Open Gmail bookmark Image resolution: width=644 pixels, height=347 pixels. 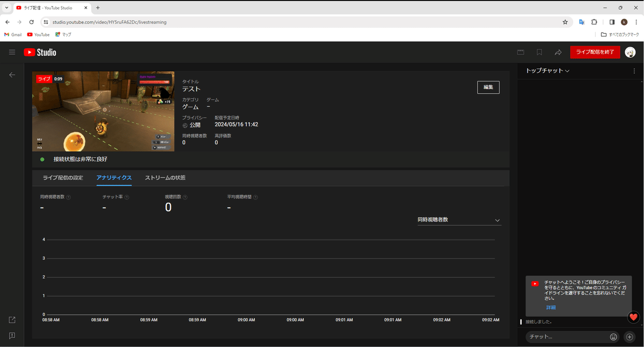tap(13, 34)
